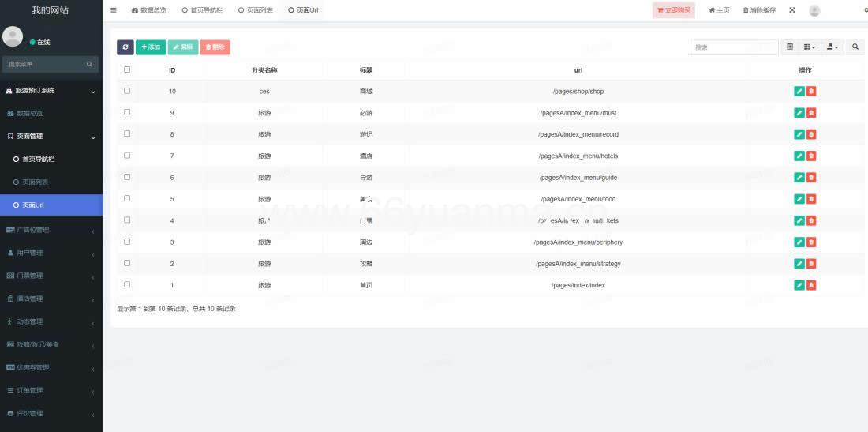Screen dimensions: 868x432
Task: Check the box for ID 5 row
Action: click(127, 198)
